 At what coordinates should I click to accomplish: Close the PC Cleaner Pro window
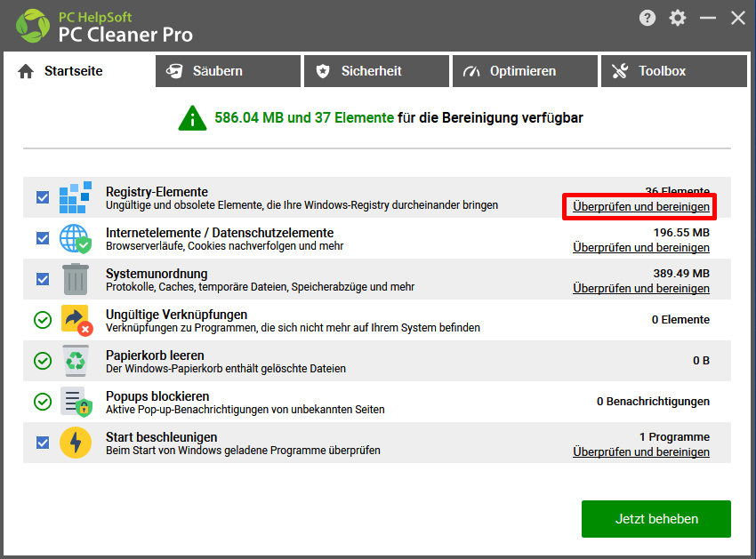coord(737,19)
